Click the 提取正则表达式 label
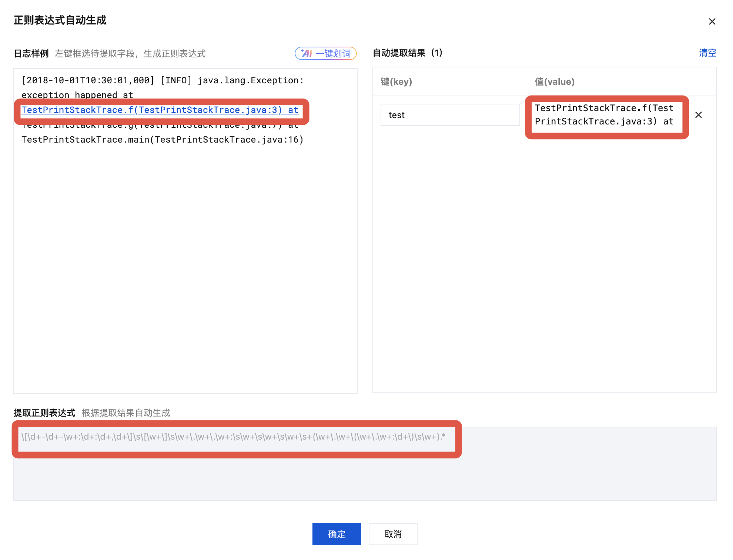 click(44, 413)
